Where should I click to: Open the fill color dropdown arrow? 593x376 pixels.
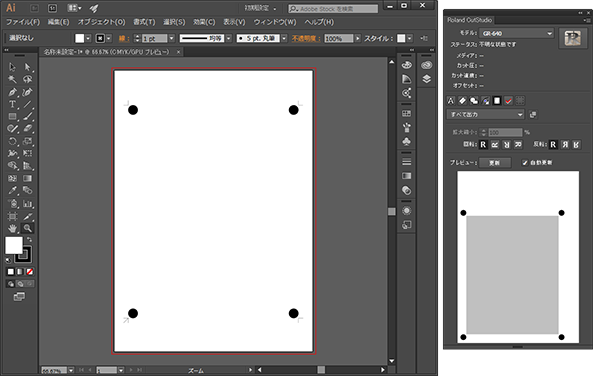88,38
